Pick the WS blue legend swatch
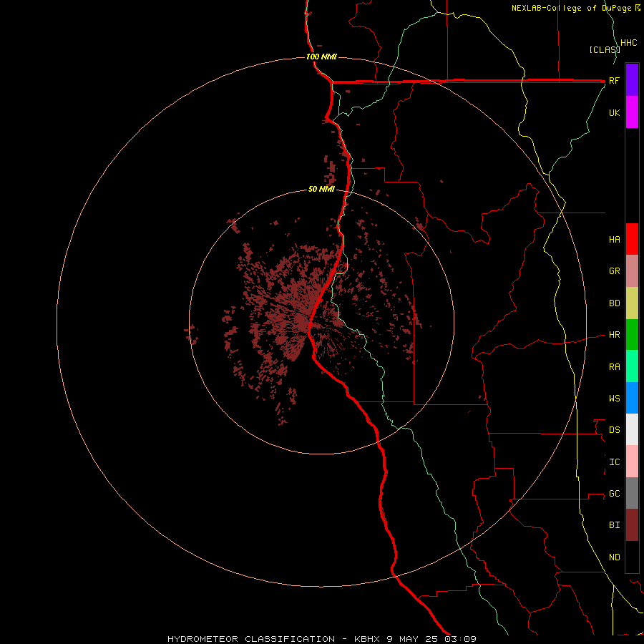Screen dimensions: 644x644 click(632, 398)
